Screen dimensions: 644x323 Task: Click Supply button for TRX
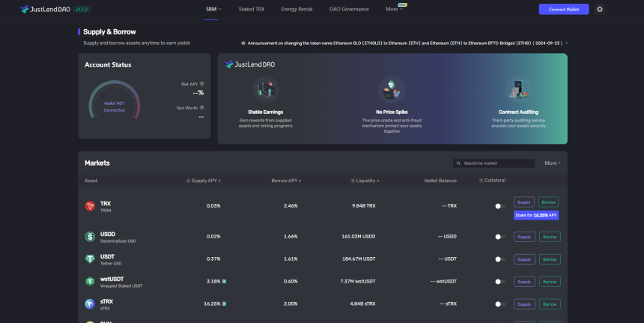coord(523,202)
